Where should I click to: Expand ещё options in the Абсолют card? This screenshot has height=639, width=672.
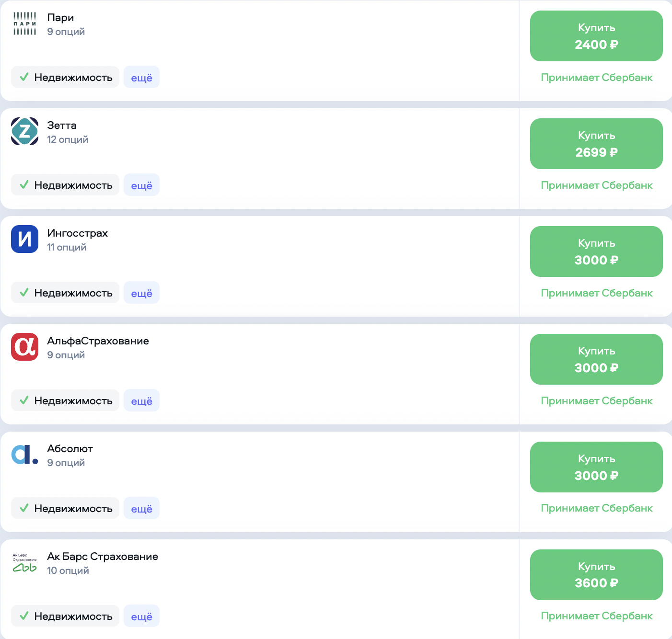(141, 508)
